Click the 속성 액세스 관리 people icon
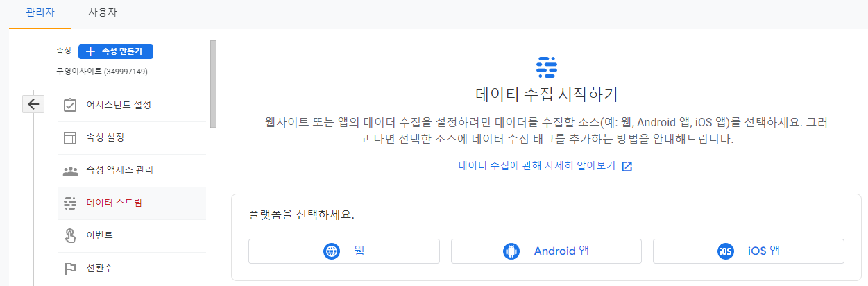Image resolution: width=868 pixels, height=286 pixels. (x=70, y=171)
